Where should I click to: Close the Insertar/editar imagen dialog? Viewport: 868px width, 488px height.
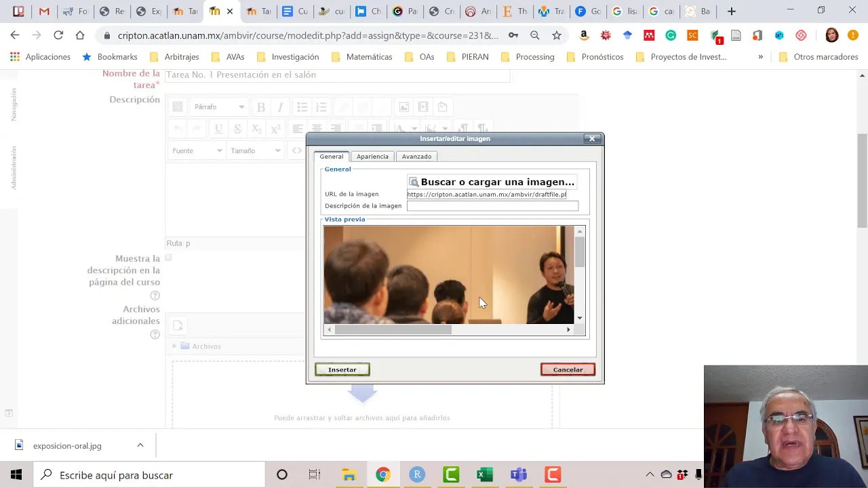(x=592, y=139)
